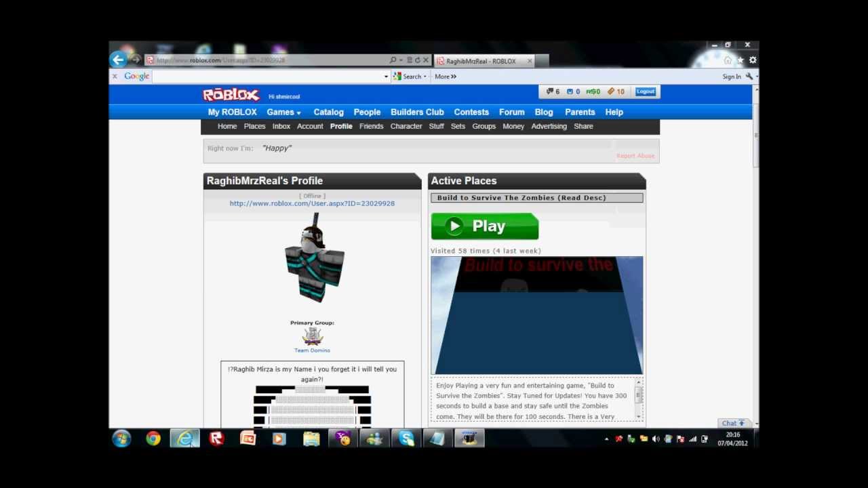Image resolution: width=868 pixels, height=488 pixels.
Task: Expand the Chat panel
Action: click(733, 423)
